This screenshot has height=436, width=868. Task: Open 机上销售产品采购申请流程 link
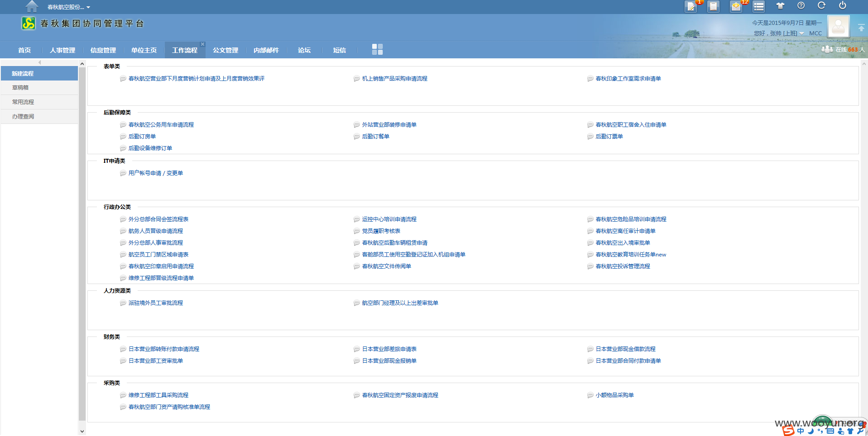click(394, 79)
